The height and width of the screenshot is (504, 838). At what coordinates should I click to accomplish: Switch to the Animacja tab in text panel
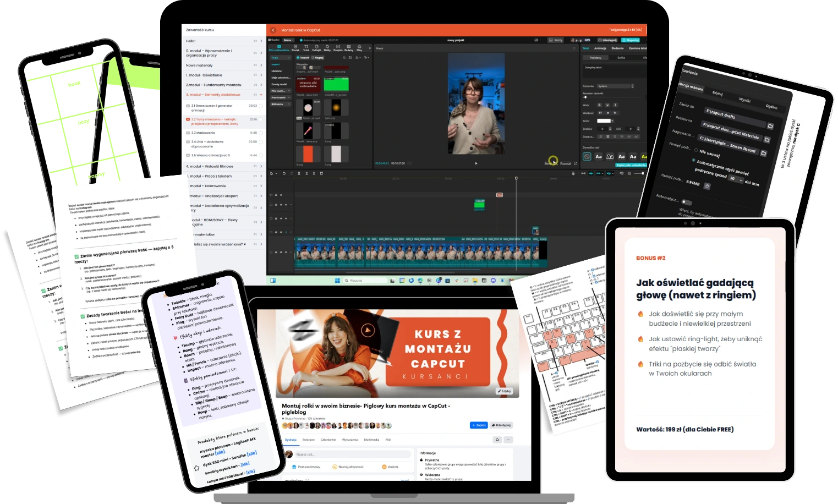tap(600, 48)
